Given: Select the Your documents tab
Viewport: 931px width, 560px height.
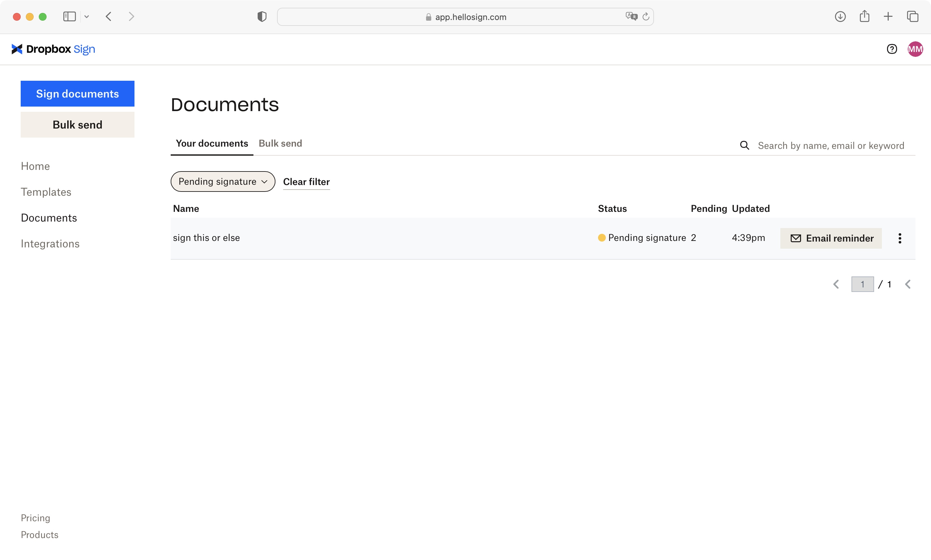Looking at the screenshot, I should [x=211, y=143].
